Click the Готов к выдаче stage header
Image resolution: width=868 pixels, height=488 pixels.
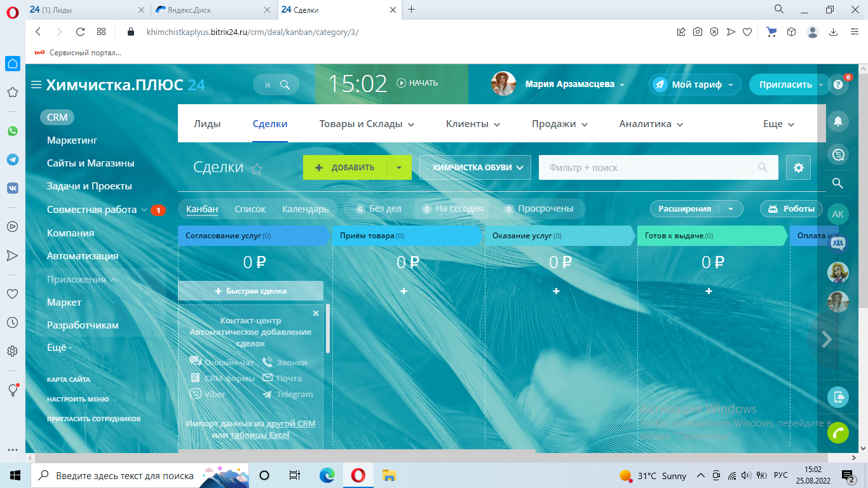(712, 236)
